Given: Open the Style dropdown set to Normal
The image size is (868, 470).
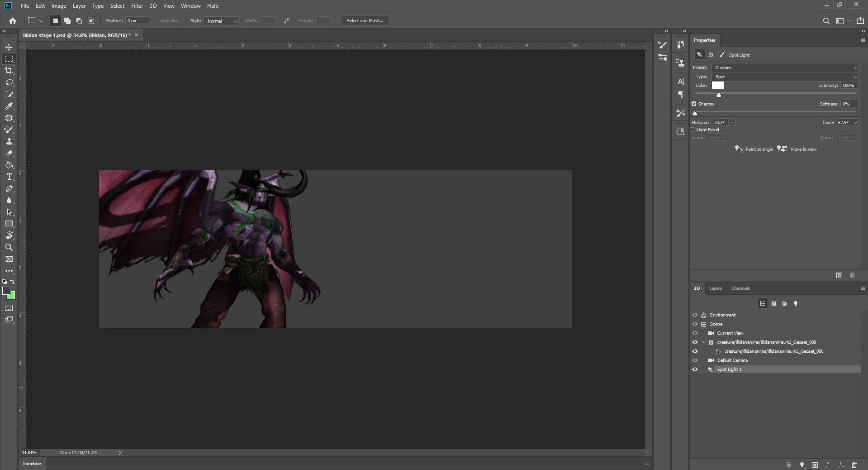Looking at the screenshot, I should click(x=221, y=21).
